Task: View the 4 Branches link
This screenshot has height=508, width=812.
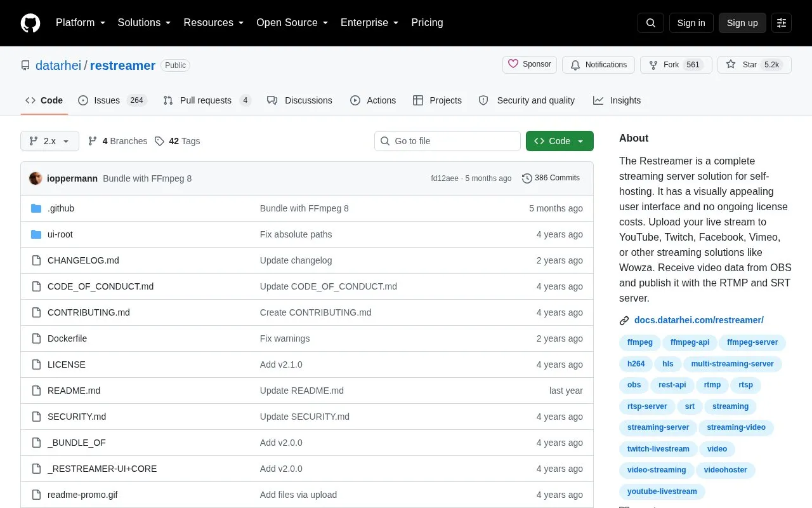Action: (117, 141)
